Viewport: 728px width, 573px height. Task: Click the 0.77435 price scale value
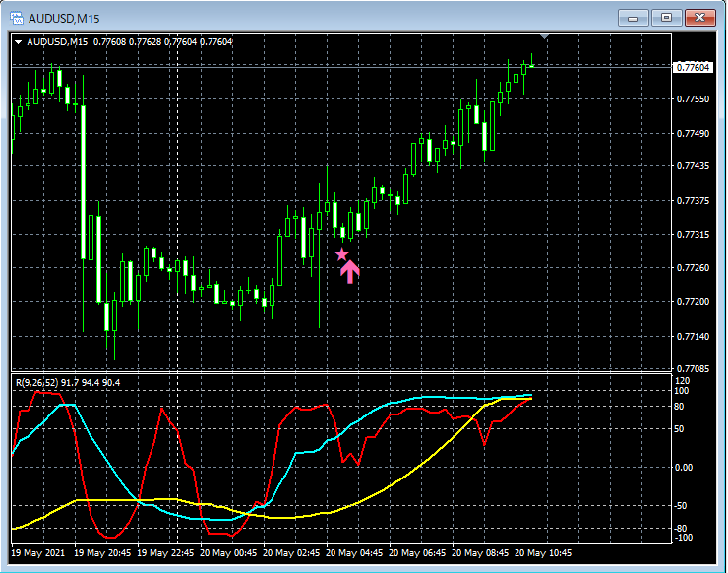pyautogui.click(x=694, y=166)
